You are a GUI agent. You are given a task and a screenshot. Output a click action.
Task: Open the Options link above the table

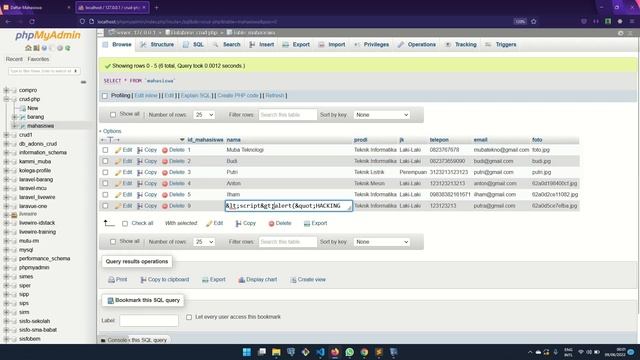pyautogui.click(x=112, y=131)
